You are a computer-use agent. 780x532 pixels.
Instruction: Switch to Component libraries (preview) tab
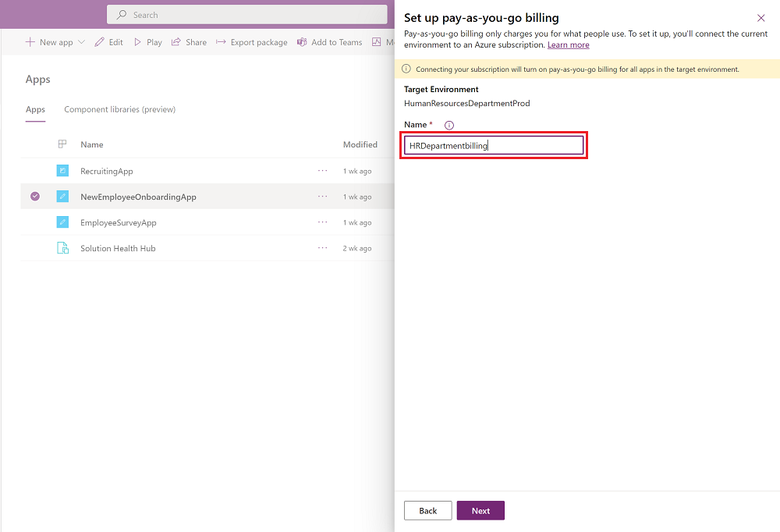tap(119, 109)
